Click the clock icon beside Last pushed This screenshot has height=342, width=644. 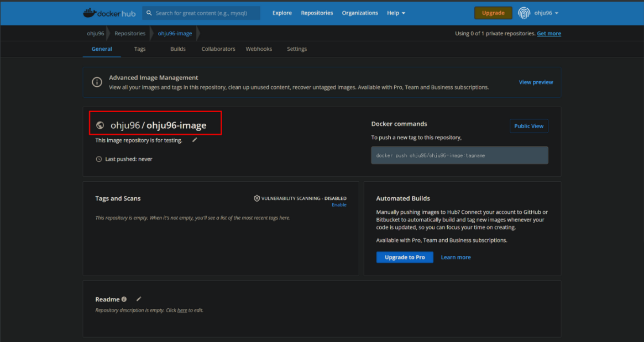coord(98,159)
